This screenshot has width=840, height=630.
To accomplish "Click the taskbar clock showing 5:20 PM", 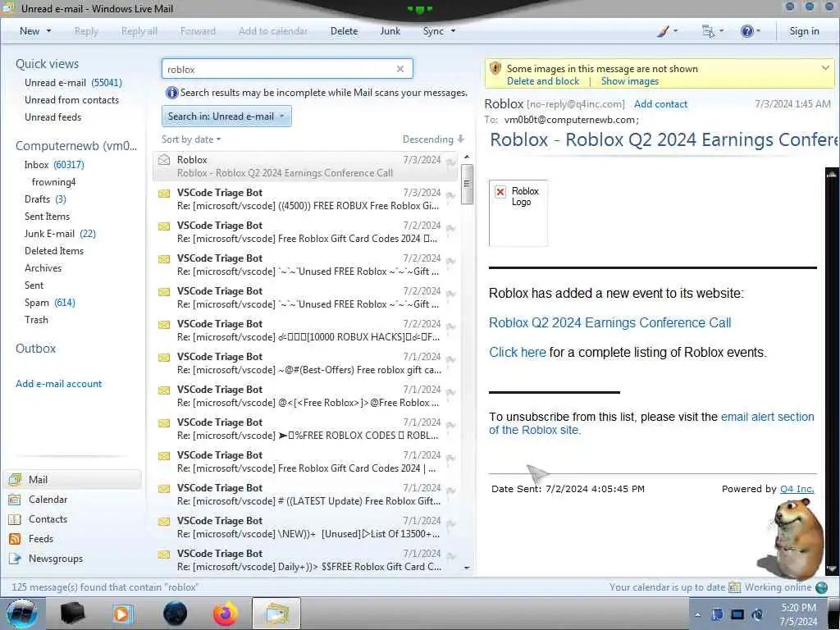I will (x=798, y=614).
